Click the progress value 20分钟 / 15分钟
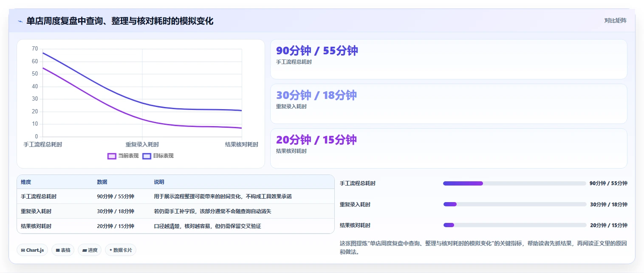 click(x=608, y=225)
